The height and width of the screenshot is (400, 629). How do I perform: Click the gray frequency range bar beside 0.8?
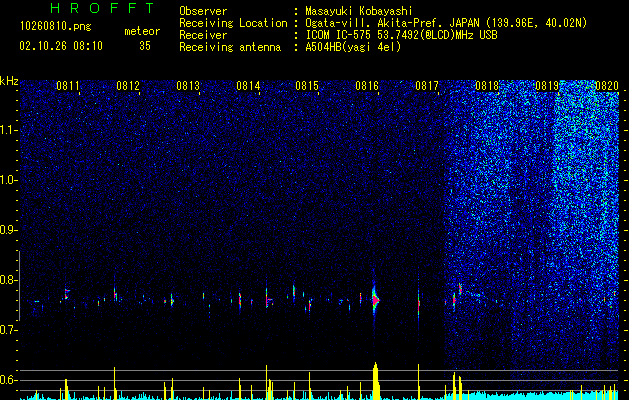pyautogui.click(x=19, y=286)
